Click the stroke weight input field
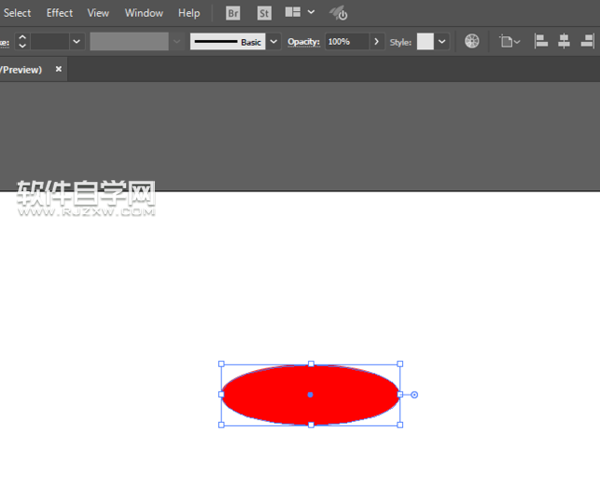Screen dimensions: 600x488 50,41
